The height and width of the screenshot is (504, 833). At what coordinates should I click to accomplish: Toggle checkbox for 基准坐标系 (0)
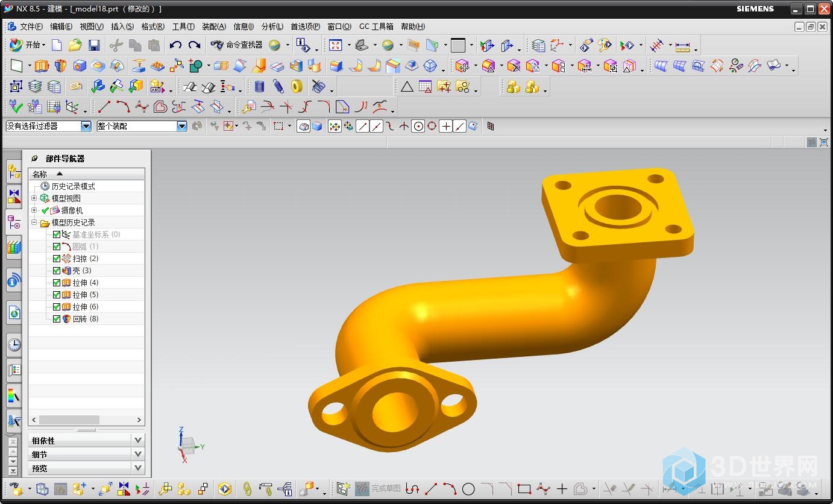coord(57,235)
